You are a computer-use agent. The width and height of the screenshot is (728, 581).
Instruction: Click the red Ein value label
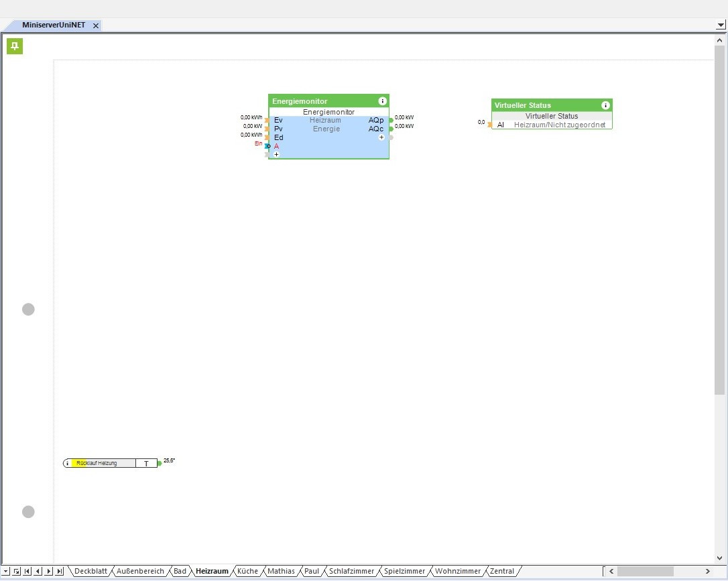[258, 143]
